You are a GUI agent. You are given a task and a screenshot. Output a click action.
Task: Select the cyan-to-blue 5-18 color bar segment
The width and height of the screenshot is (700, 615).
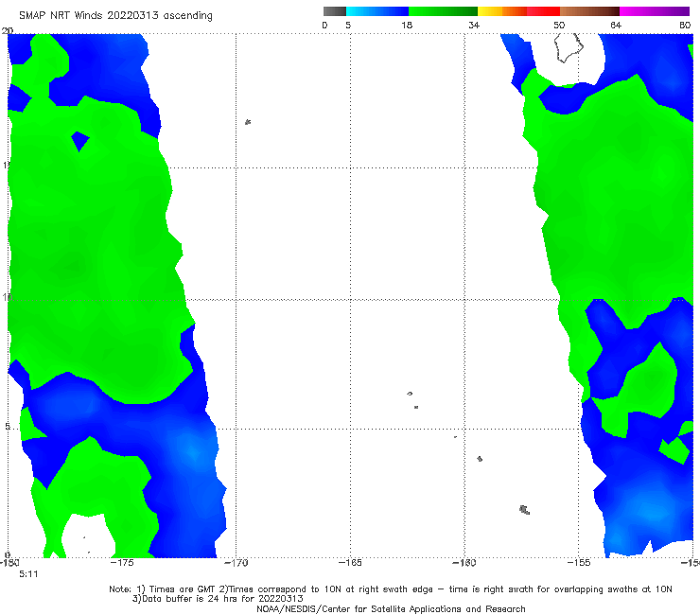click(x=377, y=11)
